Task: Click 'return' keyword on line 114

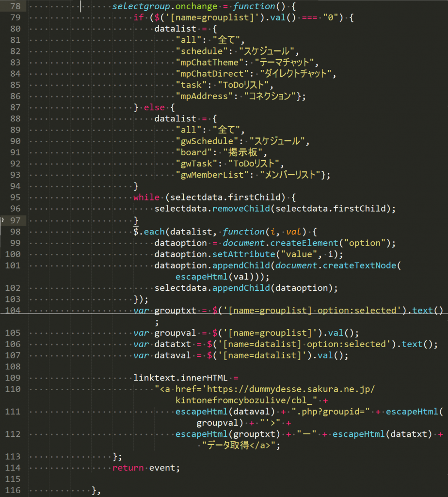Action: pyautogui.click(x=128, y=468)
